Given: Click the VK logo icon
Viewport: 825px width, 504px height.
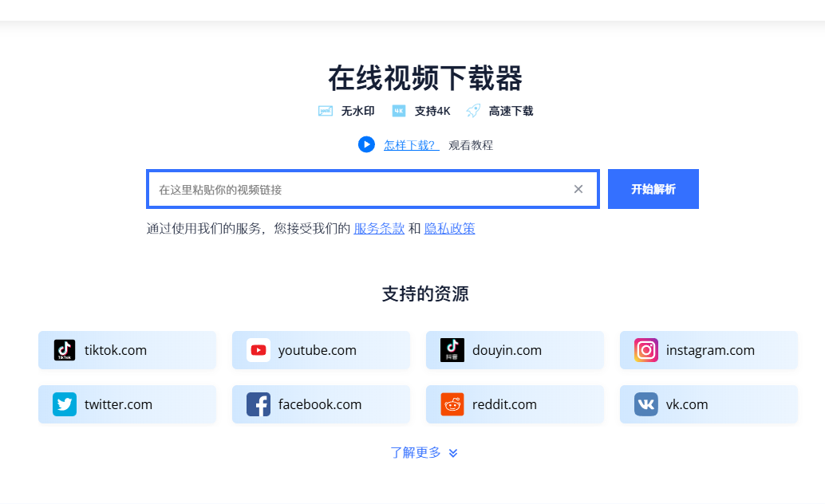Looking at the screenshot, I should [x=646, y=404].
